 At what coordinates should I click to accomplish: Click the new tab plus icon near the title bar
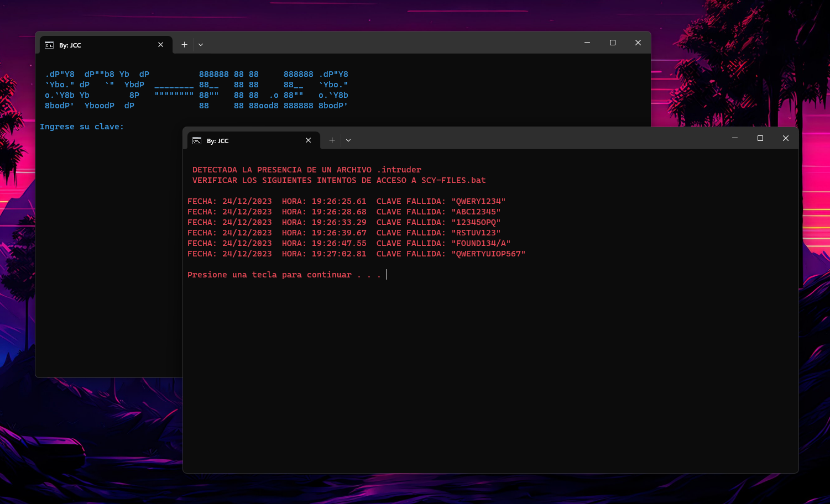(332, 140)
